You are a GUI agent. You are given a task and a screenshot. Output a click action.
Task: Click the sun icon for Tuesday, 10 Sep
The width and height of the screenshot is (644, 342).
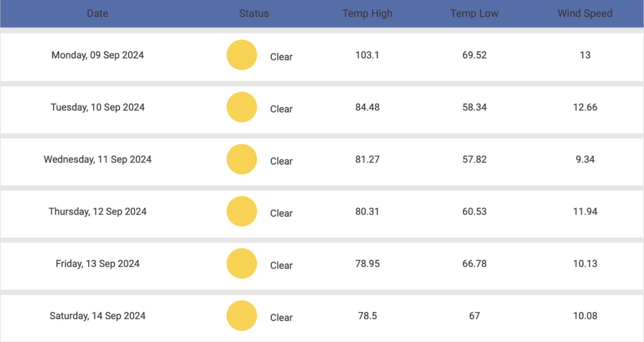tap(241, 107)
